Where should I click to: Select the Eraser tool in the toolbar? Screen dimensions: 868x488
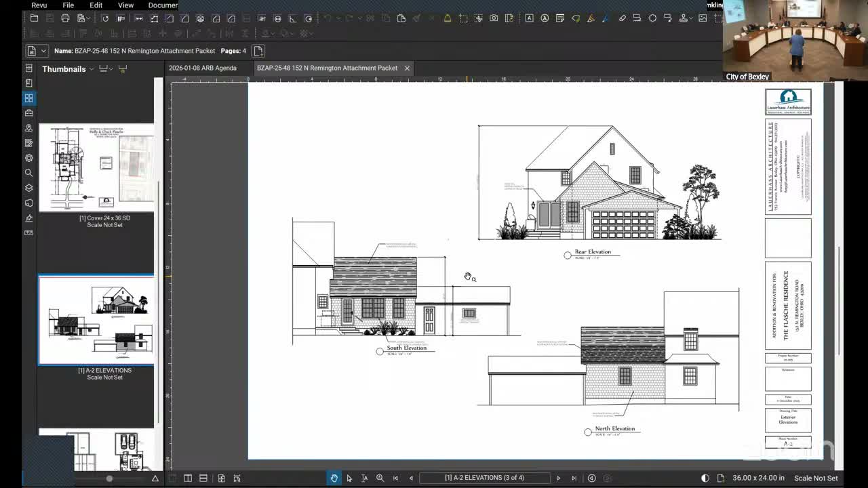(x=623, y=18)
